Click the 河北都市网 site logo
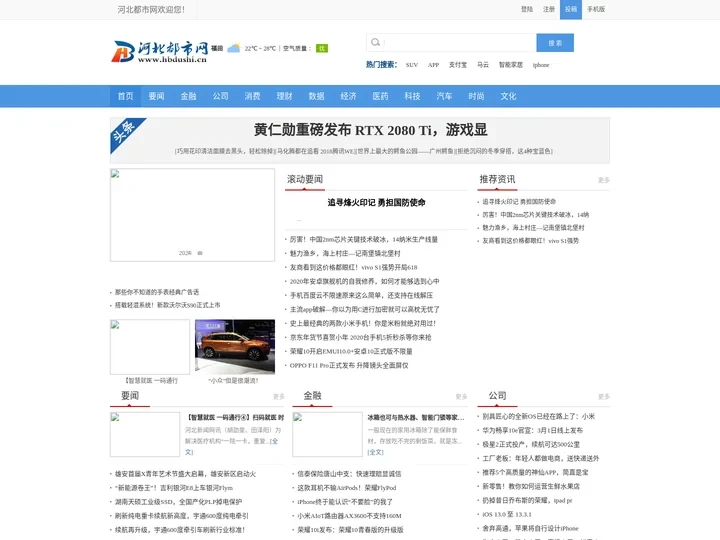 160,51
